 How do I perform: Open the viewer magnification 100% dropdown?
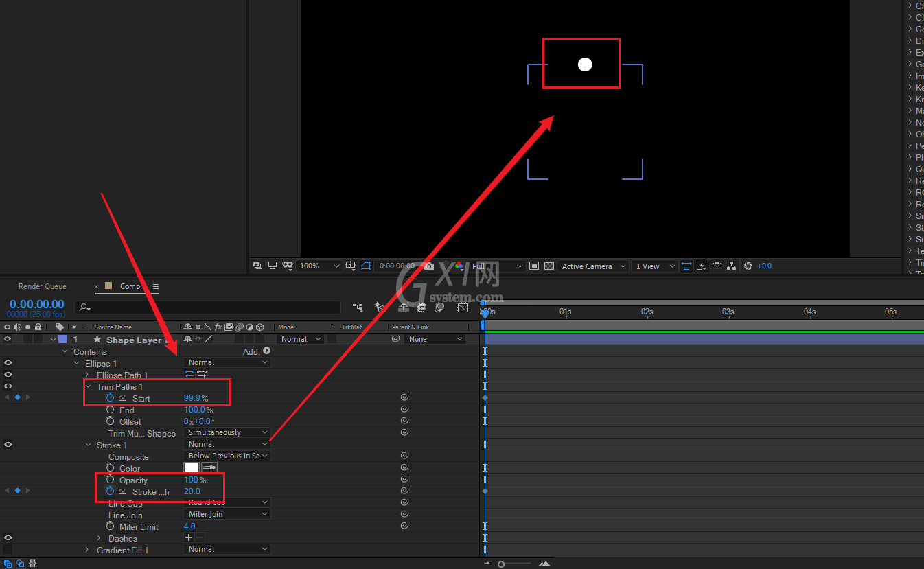(320, 266)
